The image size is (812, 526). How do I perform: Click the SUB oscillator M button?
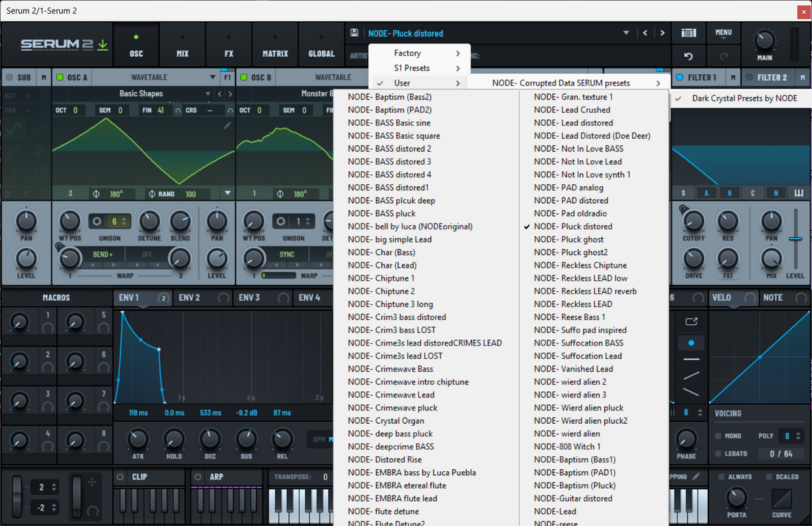click(x=44, y=78)
